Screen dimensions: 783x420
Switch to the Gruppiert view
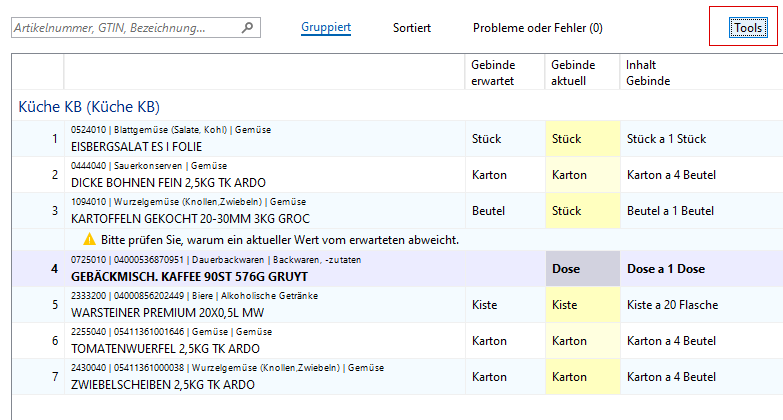(326, 28)
